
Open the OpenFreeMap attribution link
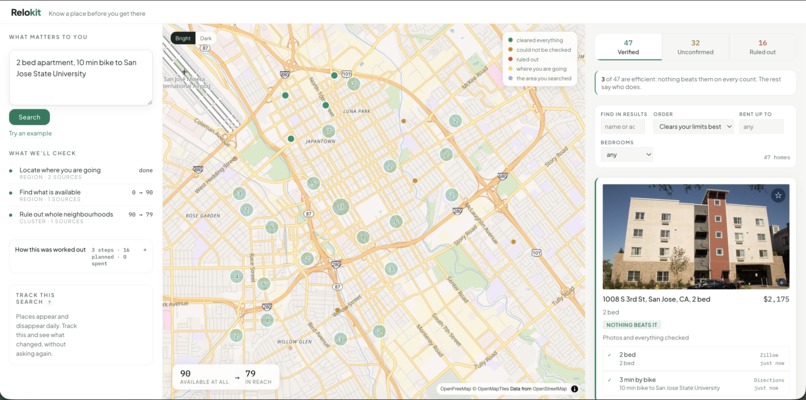[453, 389]
